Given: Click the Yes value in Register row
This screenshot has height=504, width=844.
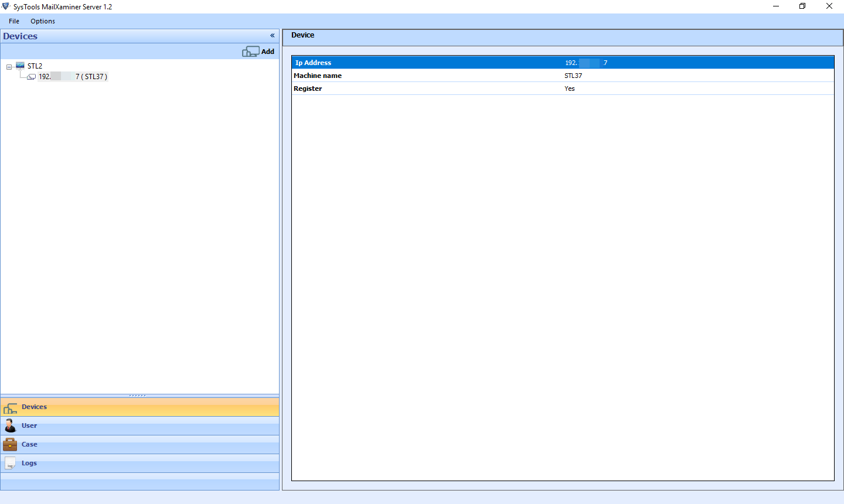Looking at the screenshot, I should point(570,88).
